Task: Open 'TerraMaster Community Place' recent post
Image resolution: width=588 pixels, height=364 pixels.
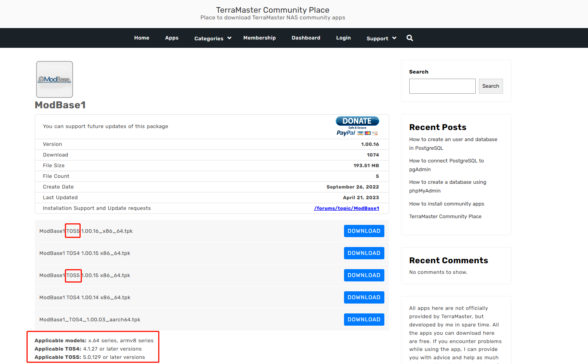Action: tap(445, 217)
